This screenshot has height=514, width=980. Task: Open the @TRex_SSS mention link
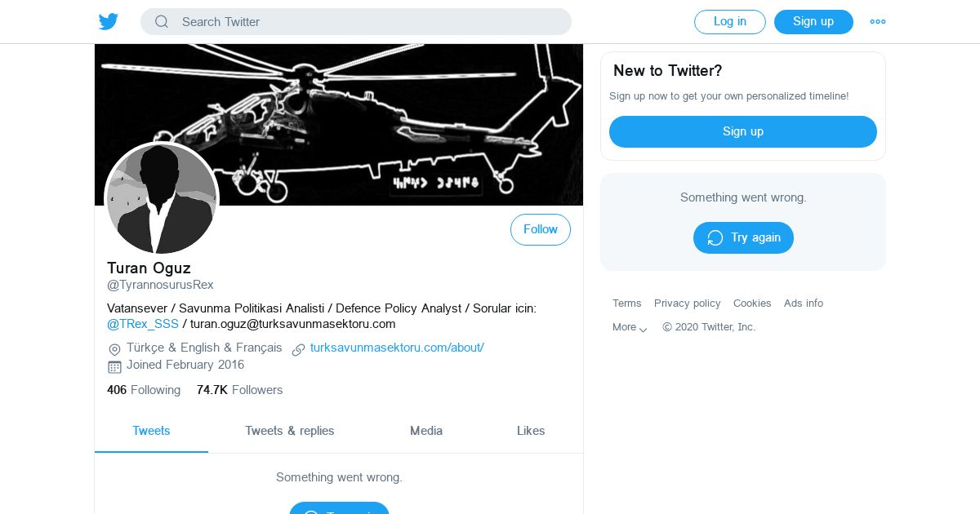[143, 324]
